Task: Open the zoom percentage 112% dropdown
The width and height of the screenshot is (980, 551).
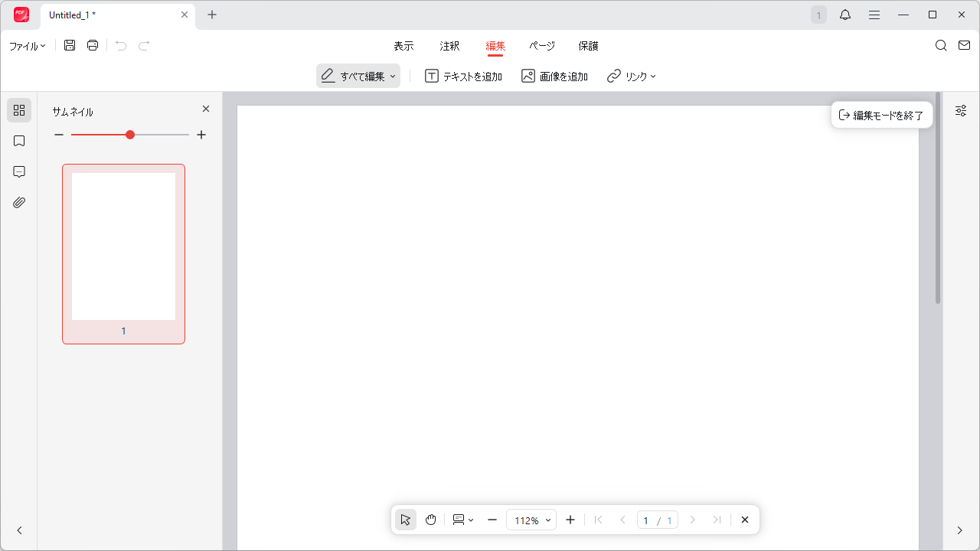Action: pos(532,520)
